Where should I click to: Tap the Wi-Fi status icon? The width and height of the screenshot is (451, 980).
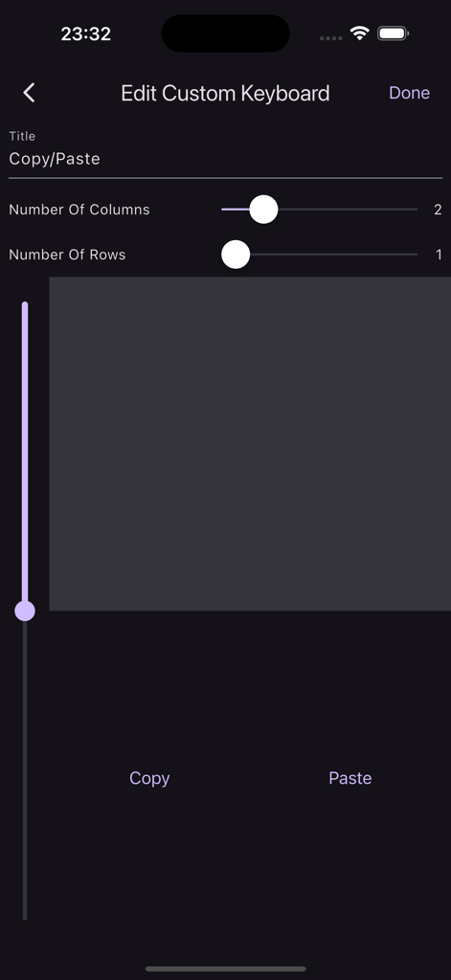click(360, 33)
